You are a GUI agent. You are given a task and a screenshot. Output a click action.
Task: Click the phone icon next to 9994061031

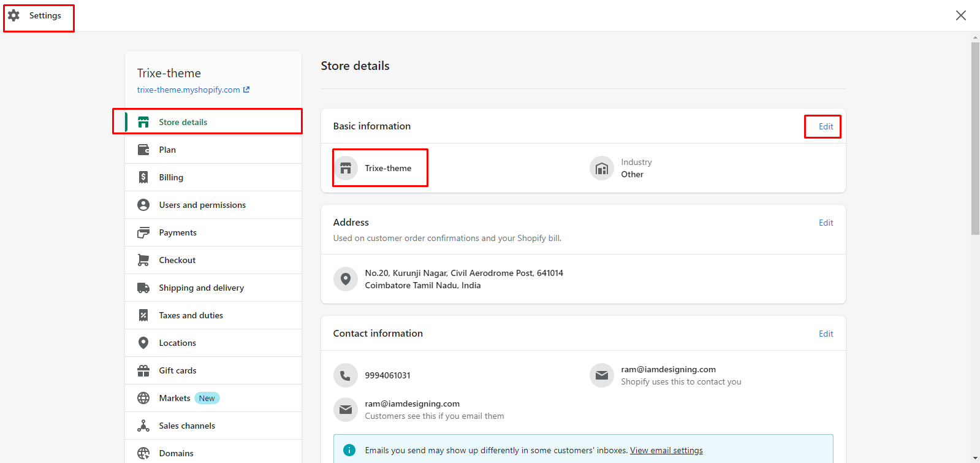point(346,375)
